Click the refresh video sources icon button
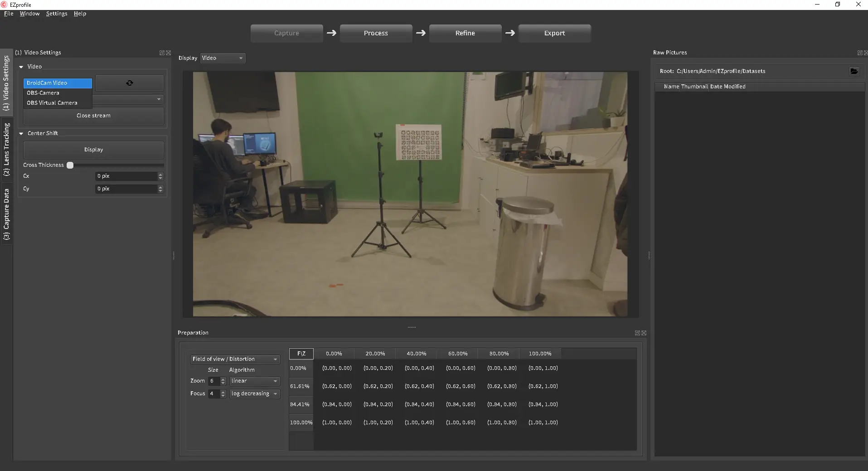This screenshot has width=868, height=471. [x=130, y=83]
